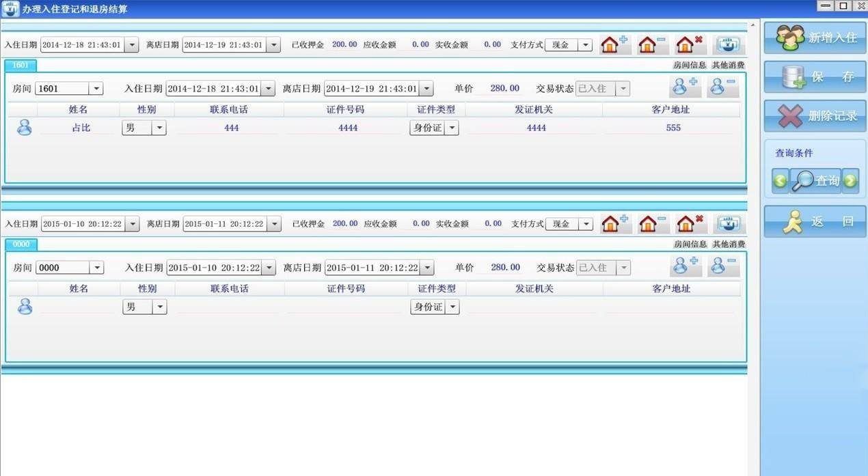
Task: Click 应收金额 0.00 in the 2015-01-10 record
Action: tap(421, 223)
